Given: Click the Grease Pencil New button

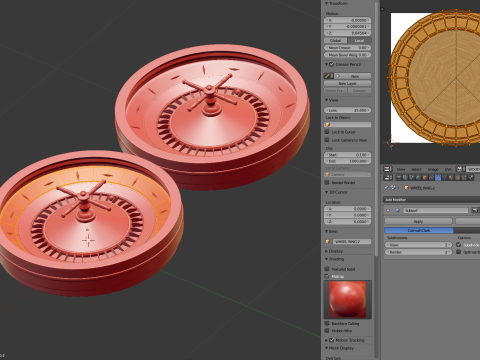Looking at the screenshot, I should coord(353,76).
